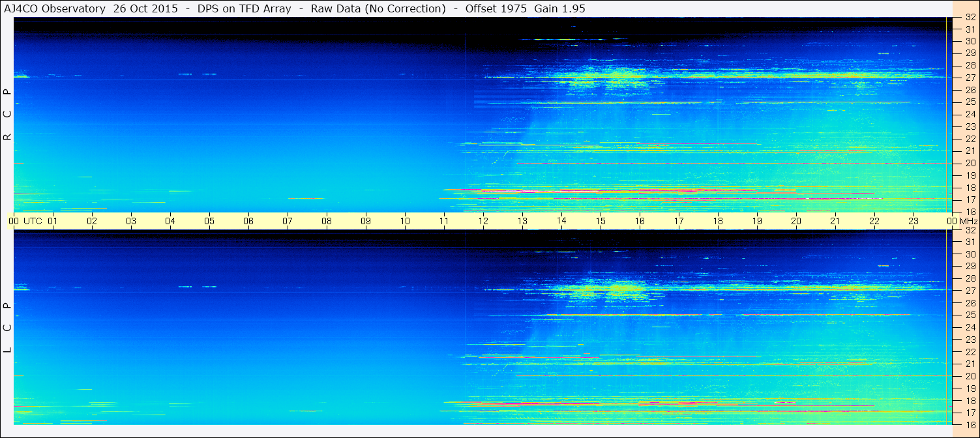Select the 07 hour marker
Image resolution: width=980 pixels, height=438 pixels.
[x=288, y=221]
